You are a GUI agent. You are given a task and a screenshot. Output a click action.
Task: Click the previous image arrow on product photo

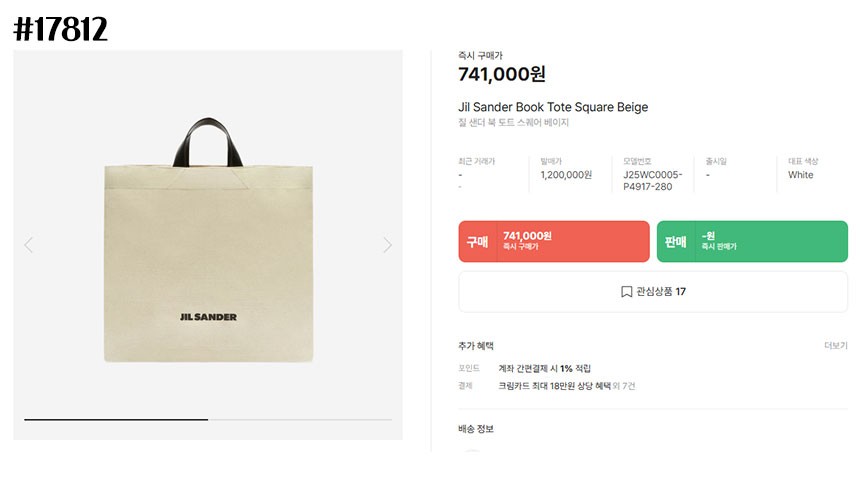28,245
